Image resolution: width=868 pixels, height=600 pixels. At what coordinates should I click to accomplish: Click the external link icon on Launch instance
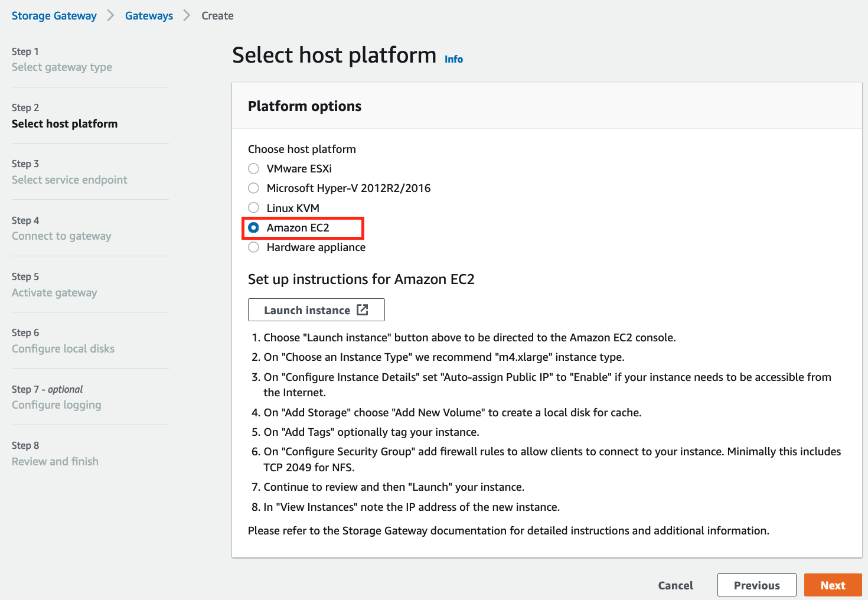363,310
